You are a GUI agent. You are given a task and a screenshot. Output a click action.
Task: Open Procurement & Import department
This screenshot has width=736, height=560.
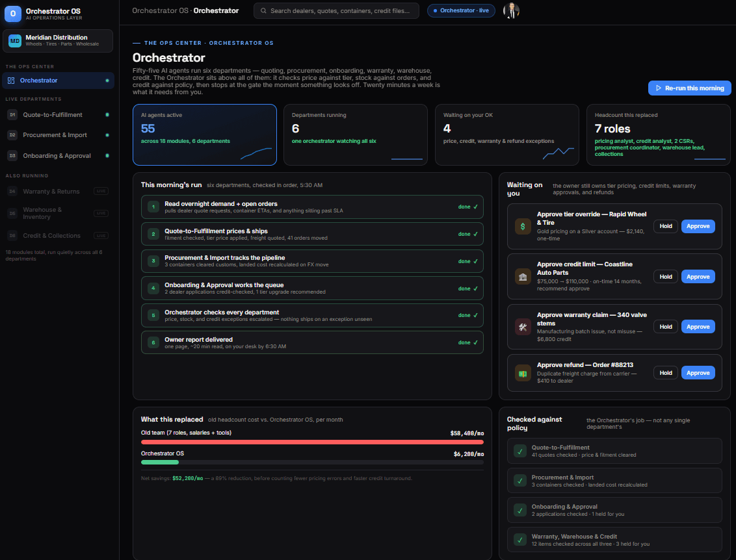coord(59,135)
